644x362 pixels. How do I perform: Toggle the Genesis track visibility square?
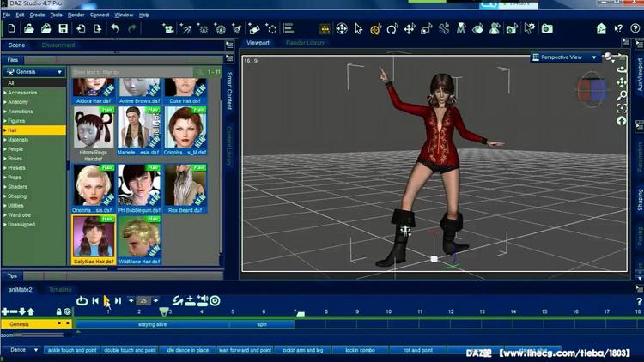[x=67, y=323]
